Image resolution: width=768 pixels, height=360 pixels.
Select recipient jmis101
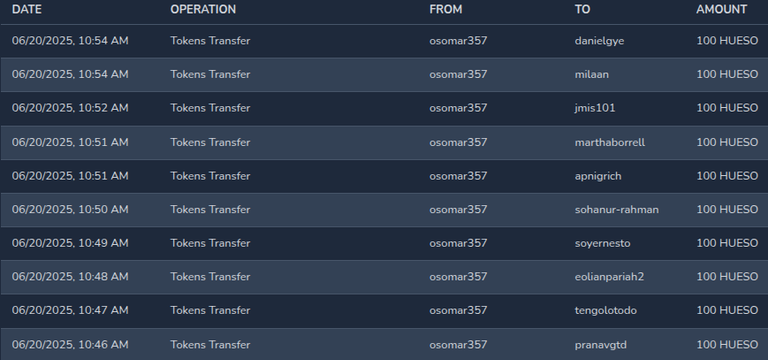click(x=595, y=108)
